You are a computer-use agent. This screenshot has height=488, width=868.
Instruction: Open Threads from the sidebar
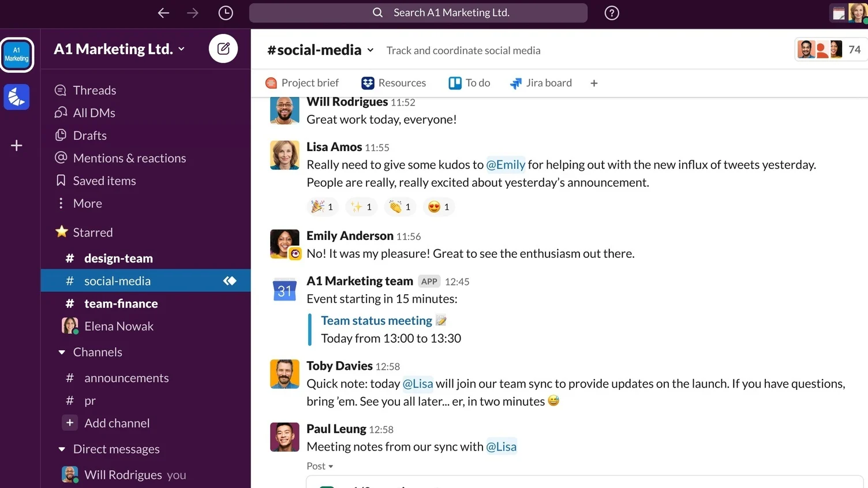tap(93, 90)
